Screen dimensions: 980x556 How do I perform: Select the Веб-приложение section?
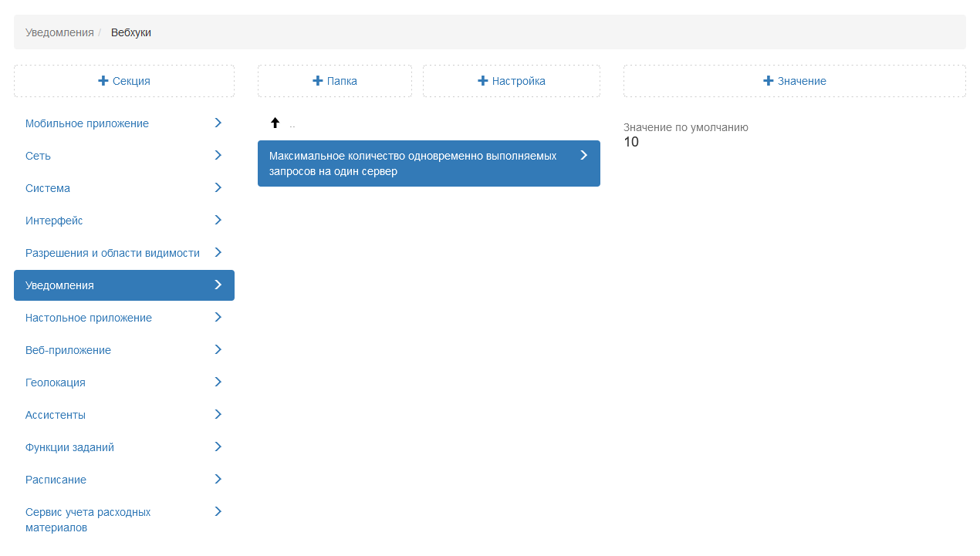(x=68, y=350)
